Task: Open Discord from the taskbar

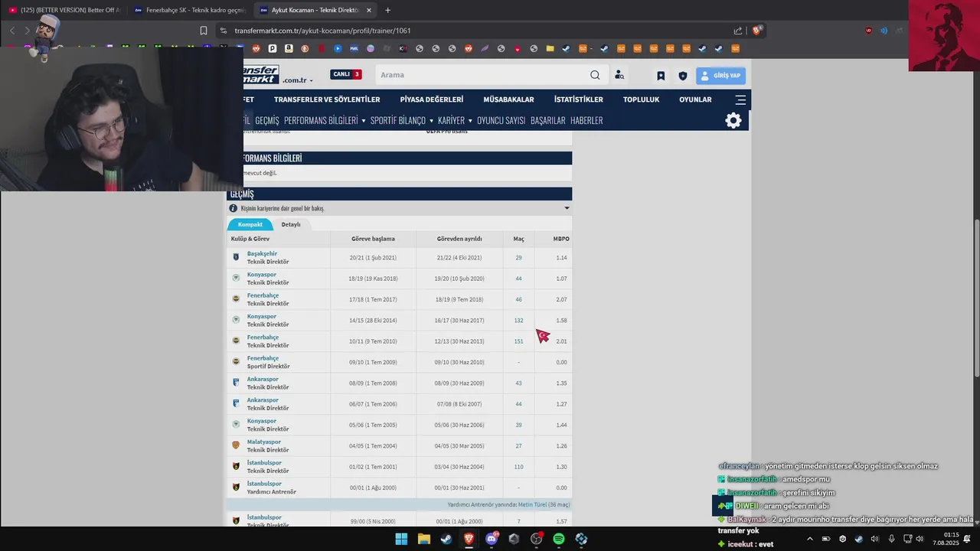Action: [492, 539]
